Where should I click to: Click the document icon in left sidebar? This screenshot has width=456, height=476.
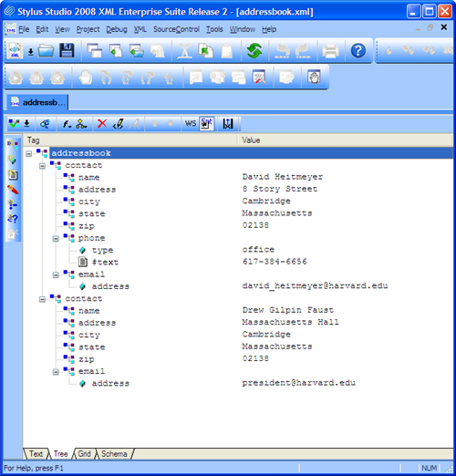[x=13, y=175]
